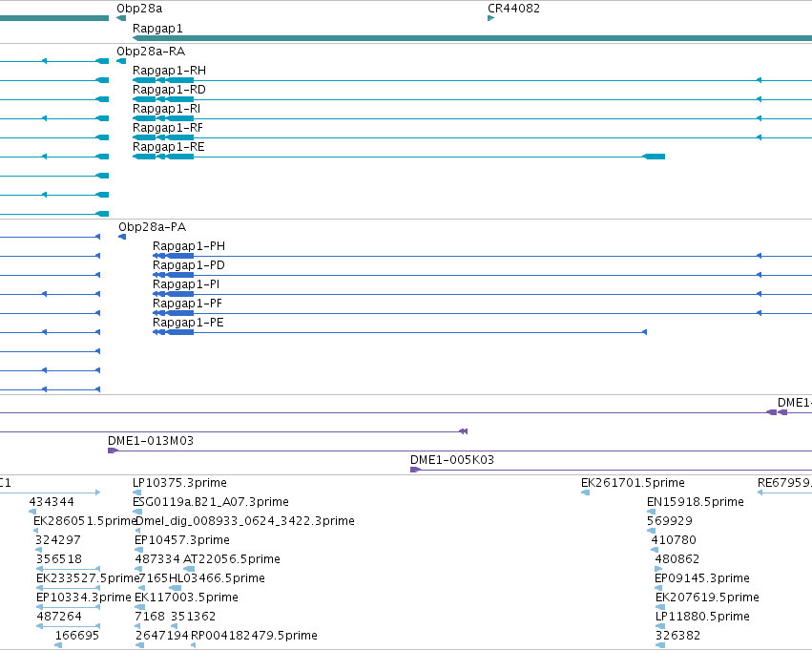Viewport: 812px width, 650px height.
Task: Select the 410780 EST label
Action: pyautogui.click(x=674, y=540)
